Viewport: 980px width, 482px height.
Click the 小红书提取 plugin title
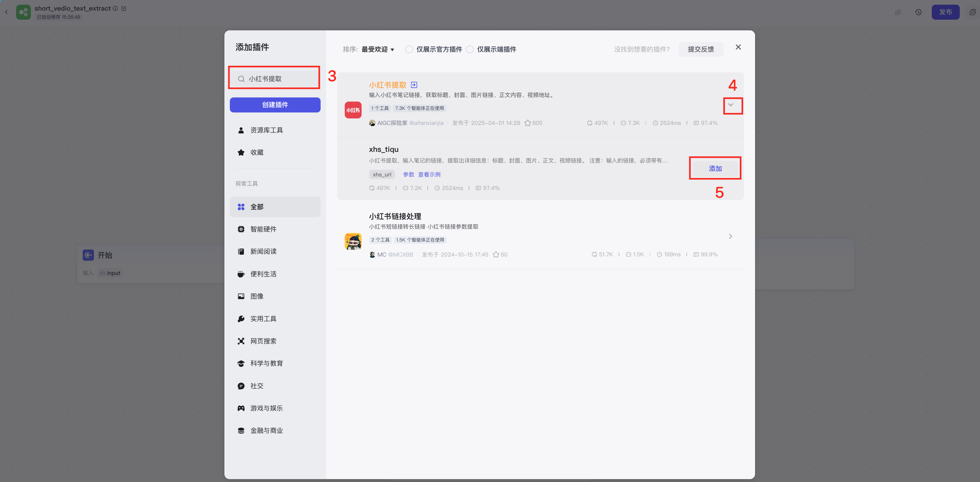click(388, 85)
